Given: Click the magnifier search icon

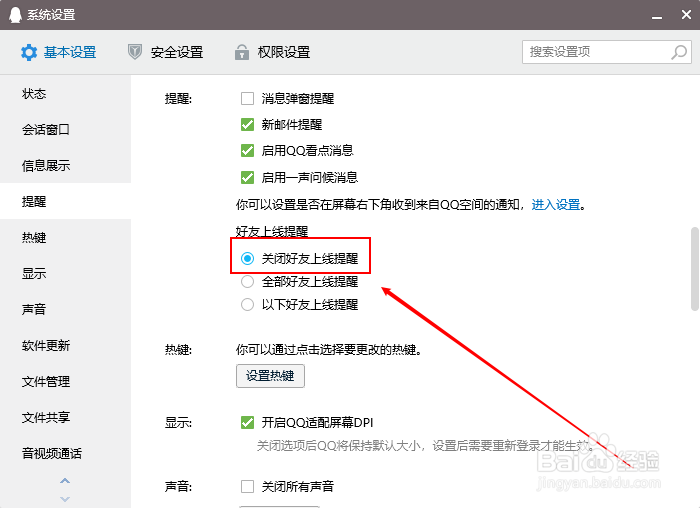Looking at the screenshot, I should (679, 52).
